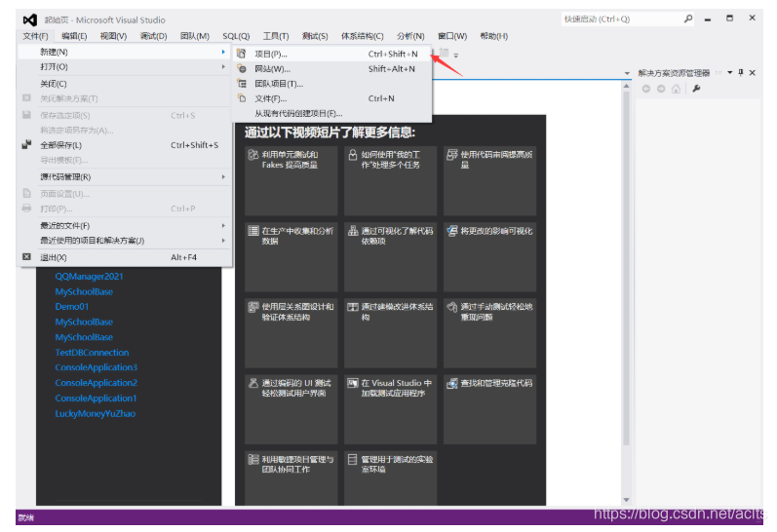Open the document tab list dropdown arrow
This screenshot has height=532, width=777.
(x=627, y=73)
